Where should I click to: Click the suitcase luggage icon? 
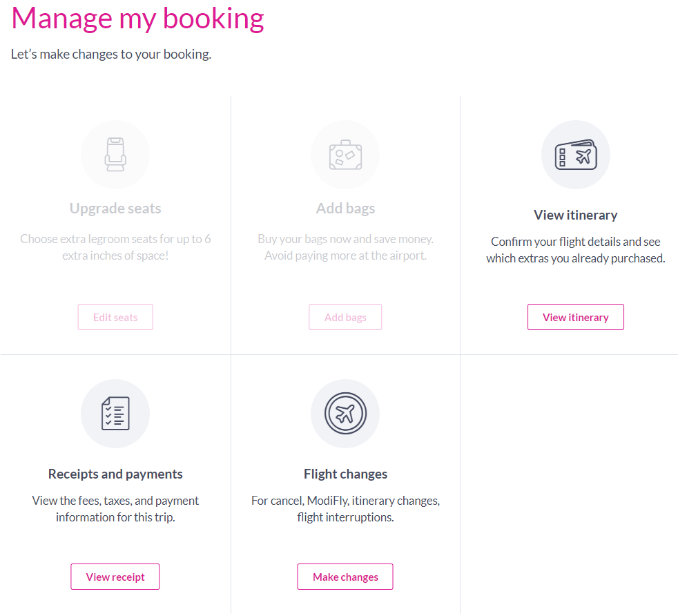(x=345, y=154)
